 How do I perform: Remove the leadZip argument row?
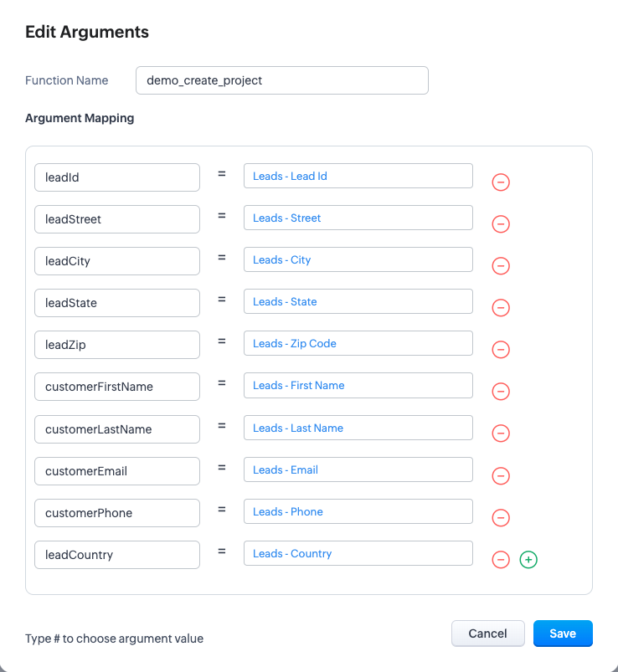[501, 350]
